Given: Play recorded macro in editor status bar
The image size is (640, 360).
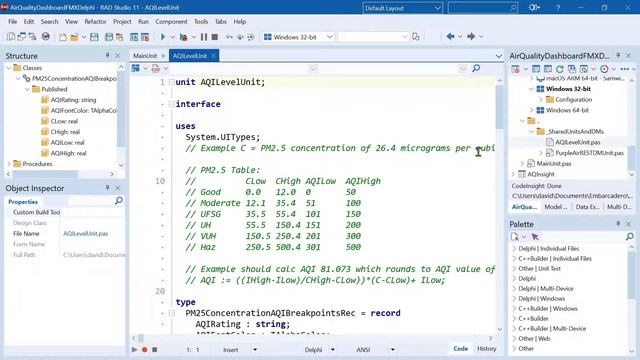Looking at the screenshot, I should click(x=134, y=349).
